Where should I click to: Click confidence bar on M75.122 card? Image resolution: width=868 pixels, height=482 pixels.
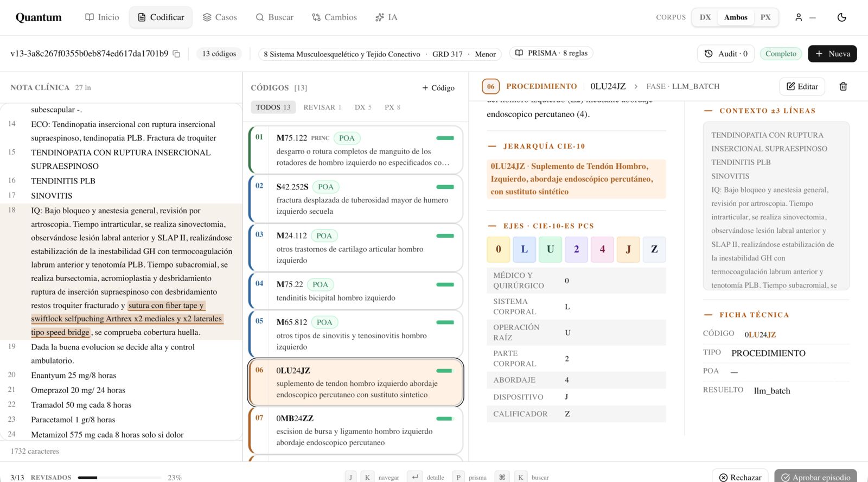pos(445,138)
